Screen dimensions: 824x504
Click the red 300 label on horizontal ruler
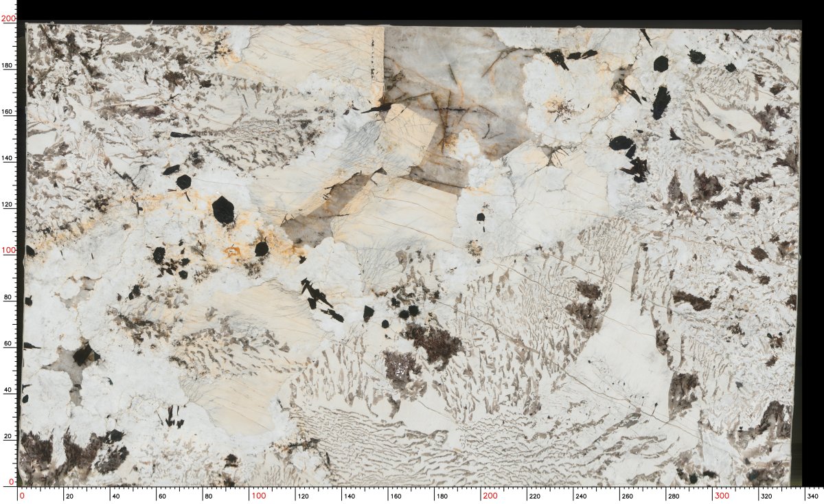click(x=722, y=496)
